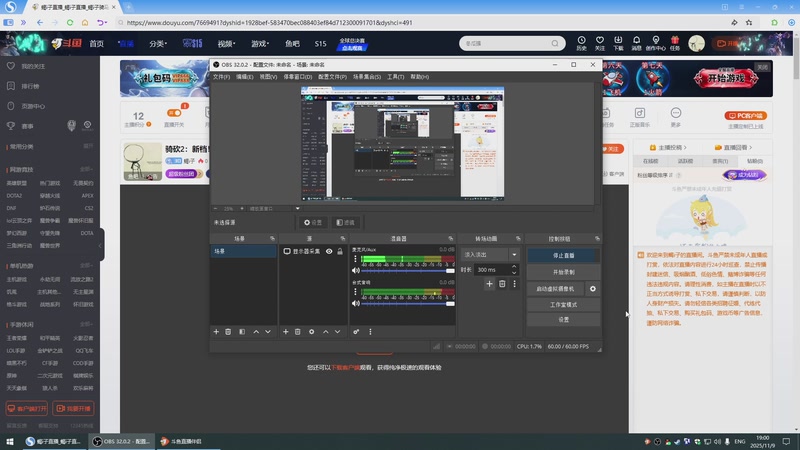800x450 pixels.
Task: Undock the audio mixer panel via header icon
Action: click(450, 239)
